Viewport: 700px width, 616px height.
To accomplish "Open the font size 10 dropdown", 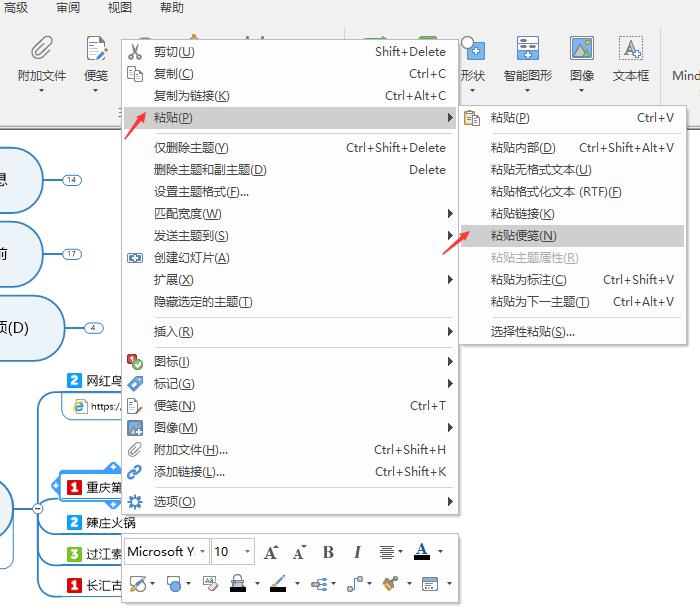I will [247, 552].
